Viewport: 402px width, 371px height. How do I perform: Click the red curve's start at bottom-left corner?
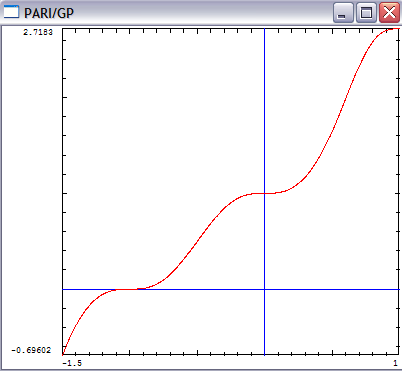pos(63,353)
